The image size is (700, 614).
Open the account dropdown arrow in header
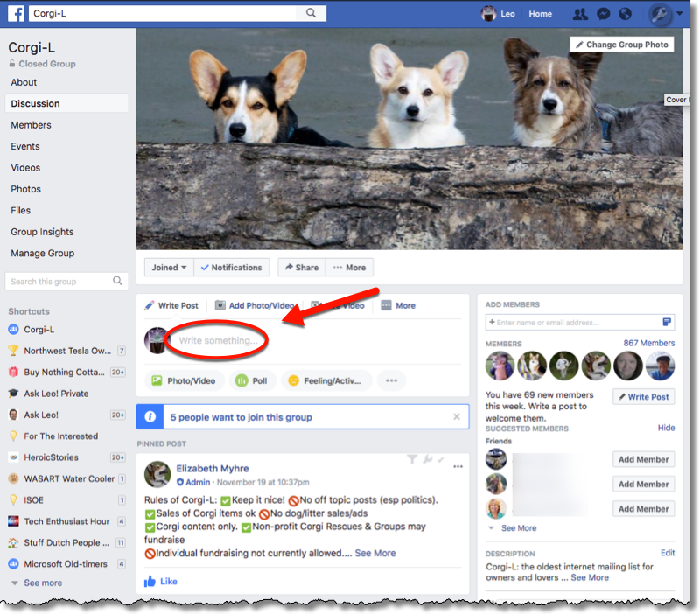[679, 14]
